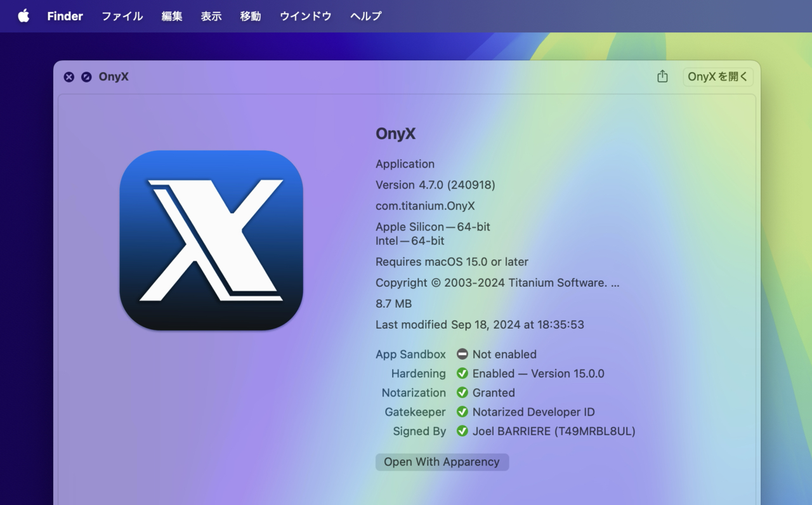The width and height of the screenshot is (812, 505).
Task: Click the green check icon next to Signed By
Action: pyautogui.click(x=462, y=431)
